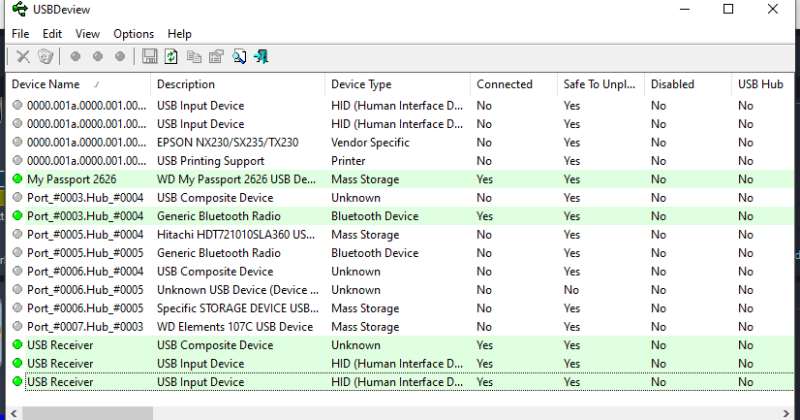Refresh the device list via toolbar

[171, 57]
